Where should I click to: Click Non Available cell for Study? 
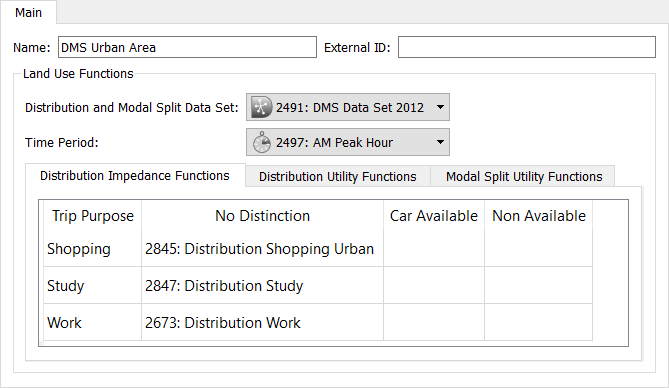538,286
